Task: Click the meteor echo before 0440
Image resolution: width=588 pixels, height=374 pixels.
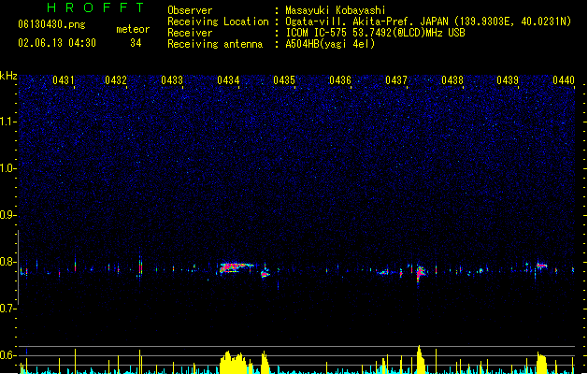Action: [x=541, y=266]
